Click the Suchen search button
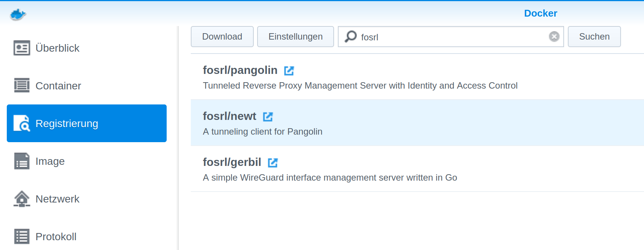Viewport: 644px width, 250px height. 594,37
